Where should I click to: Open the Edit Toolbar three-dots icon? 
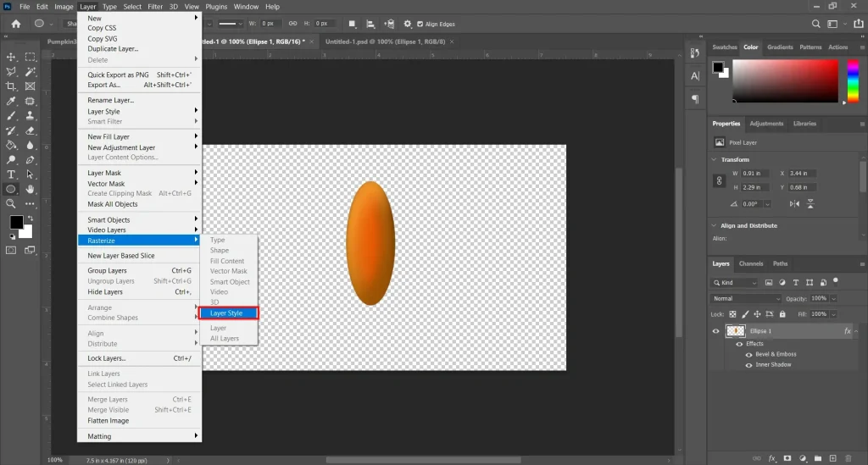[x=31, y=203]
